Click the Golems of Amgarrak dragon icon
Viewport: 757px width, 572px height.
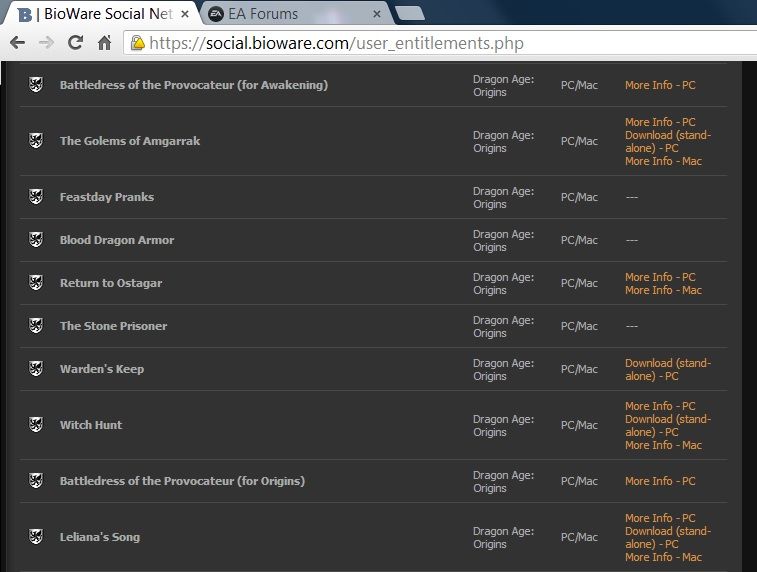click(x=36, y=141)
